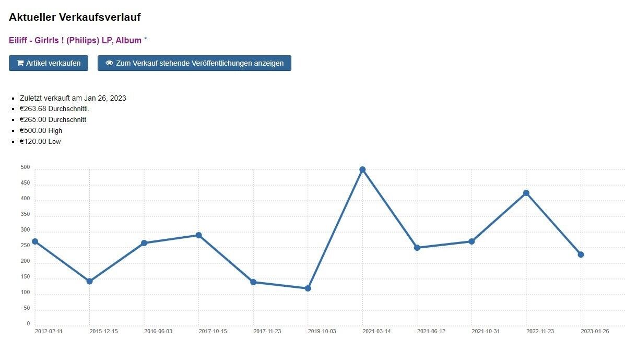The height and width of the screenshot is (364, 625).
Task: Select the 2012-02-11 data point on the chart
Action: point(35,241)
